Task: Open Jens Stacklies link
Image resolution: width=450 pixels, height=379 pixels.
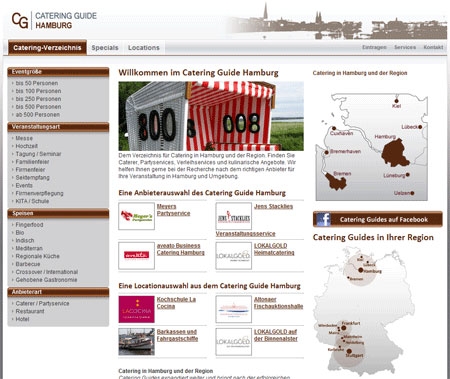Action: pyautogui.click(x=273, y=207)
